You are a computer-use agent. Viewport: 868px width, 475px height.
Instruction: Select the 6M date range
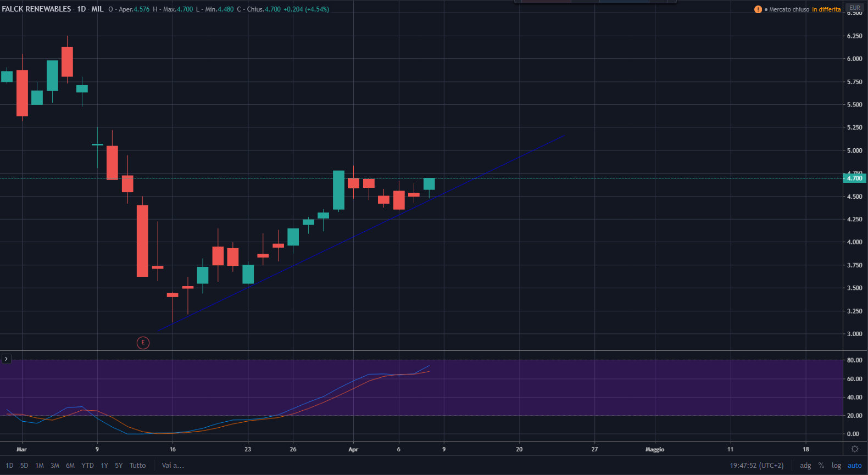click(70, 466)
